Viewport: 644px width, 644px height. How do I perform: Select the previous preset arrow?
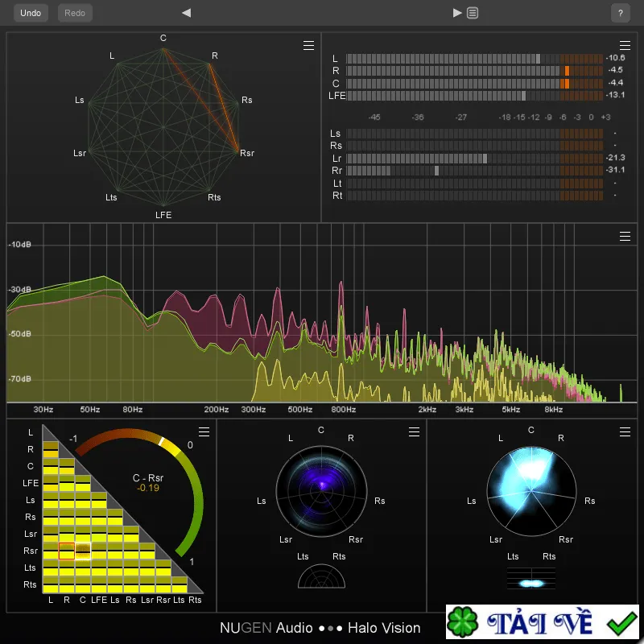[187, 13]
